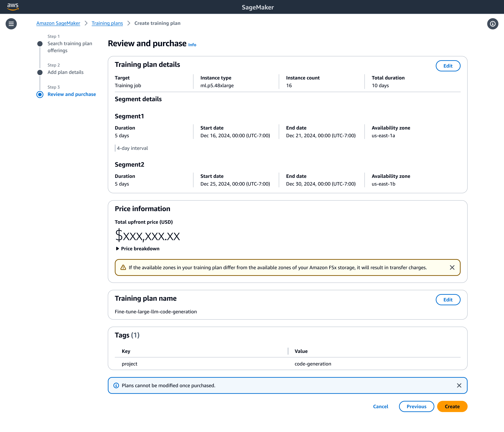
Task: Click the Previous step button
Action: point(416,406)
